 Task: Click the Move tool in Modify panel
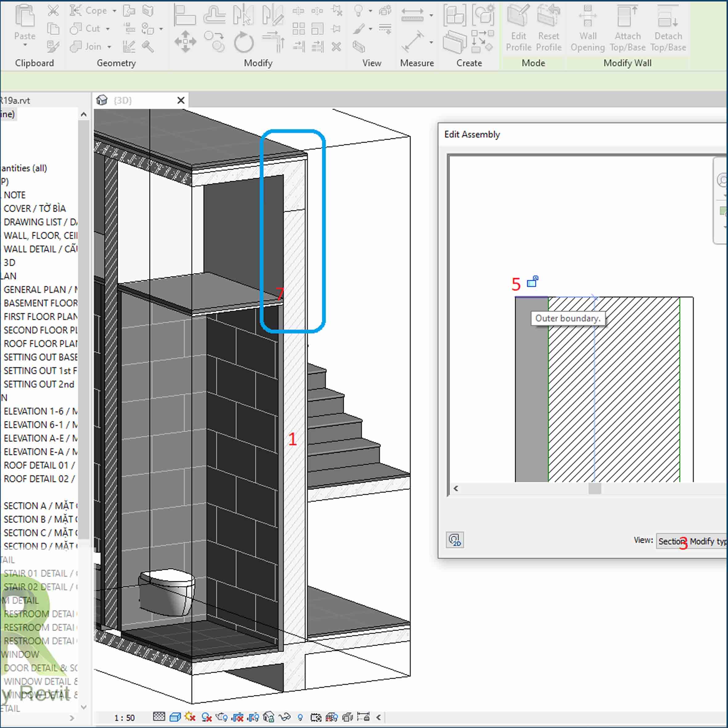point(185,41)
